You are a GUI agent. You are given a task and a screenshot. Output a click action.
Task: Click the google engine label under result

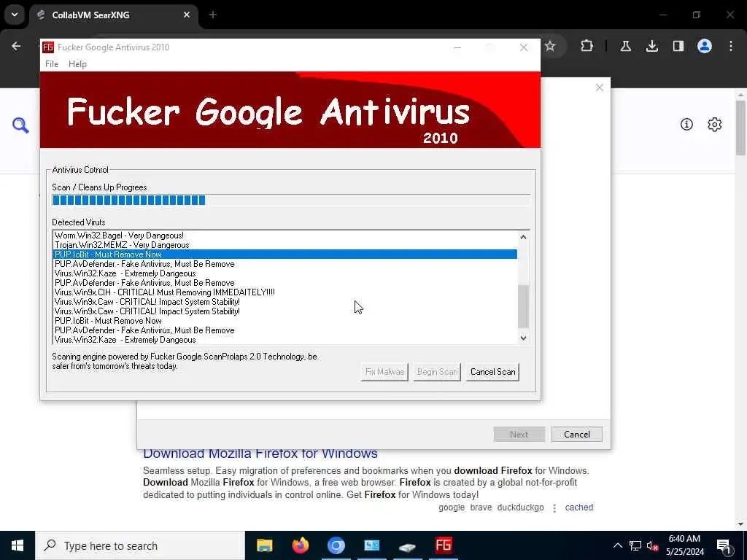point(452,507)
